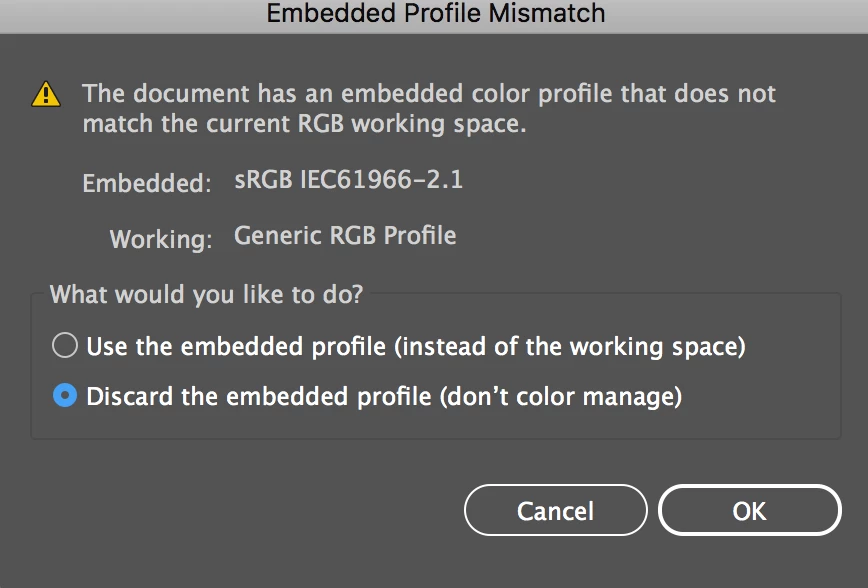Click the Cancel button
Image resolution: width=868 pixels, height=588 pixels.
click(555, 510)
